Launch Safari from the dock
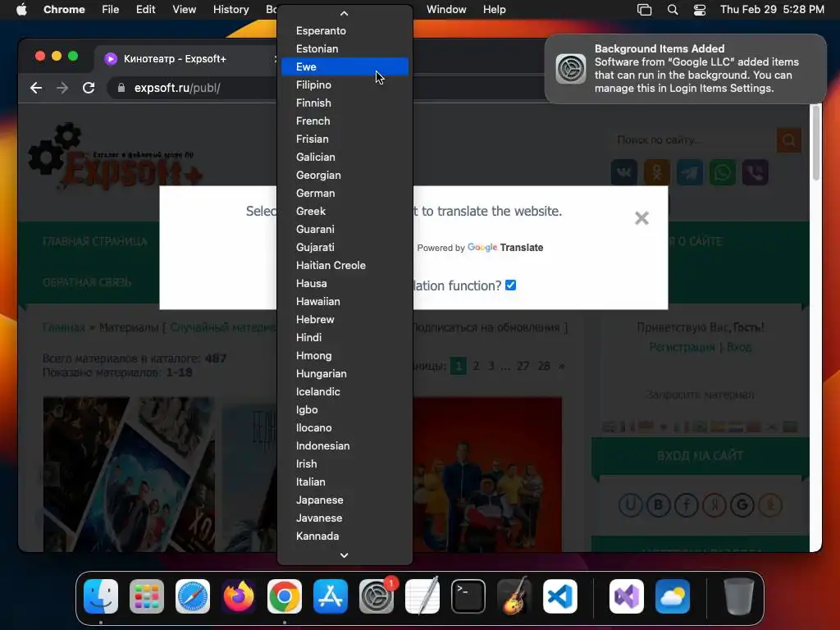Image resolution: width=840 pixels, height=630 pixels. pyautogui.click(x=193, y=596)
